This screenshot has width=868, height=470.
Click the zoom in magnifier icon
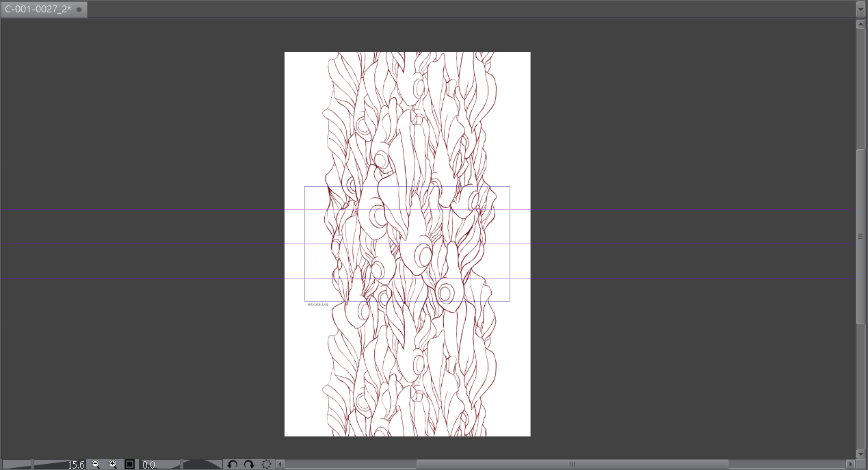(113, 465)
